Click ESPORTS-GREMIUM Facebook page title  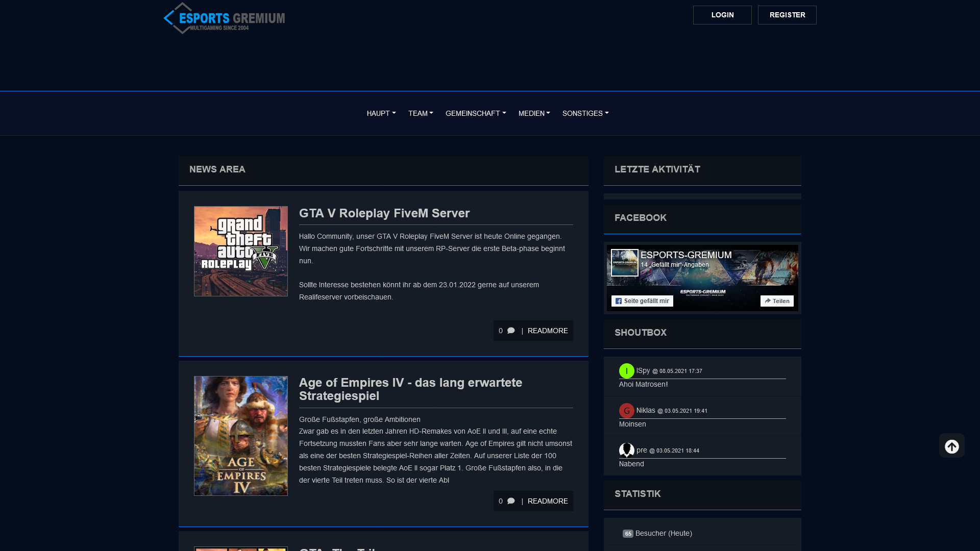[x=686, y=255]
